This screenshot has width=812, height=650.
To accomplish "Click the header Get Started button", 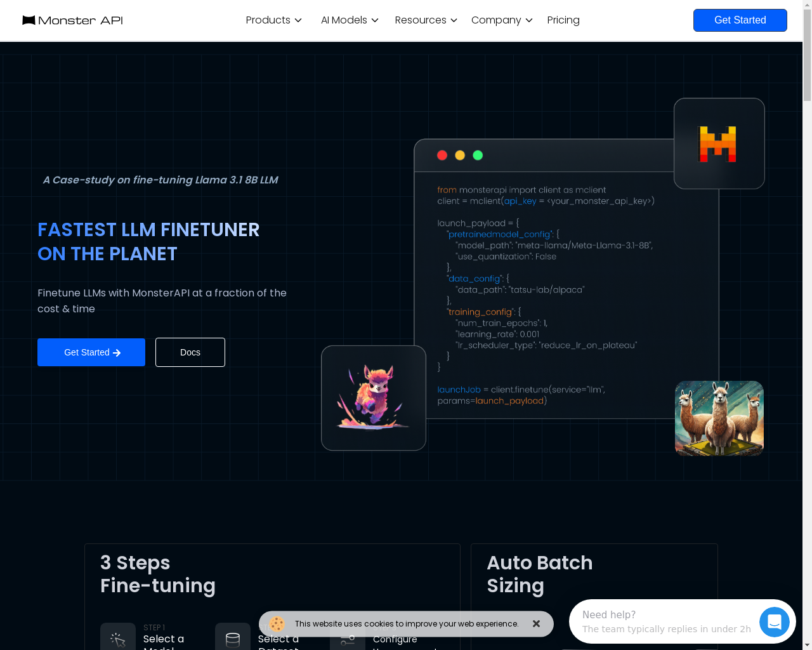I will coord(740,20).
